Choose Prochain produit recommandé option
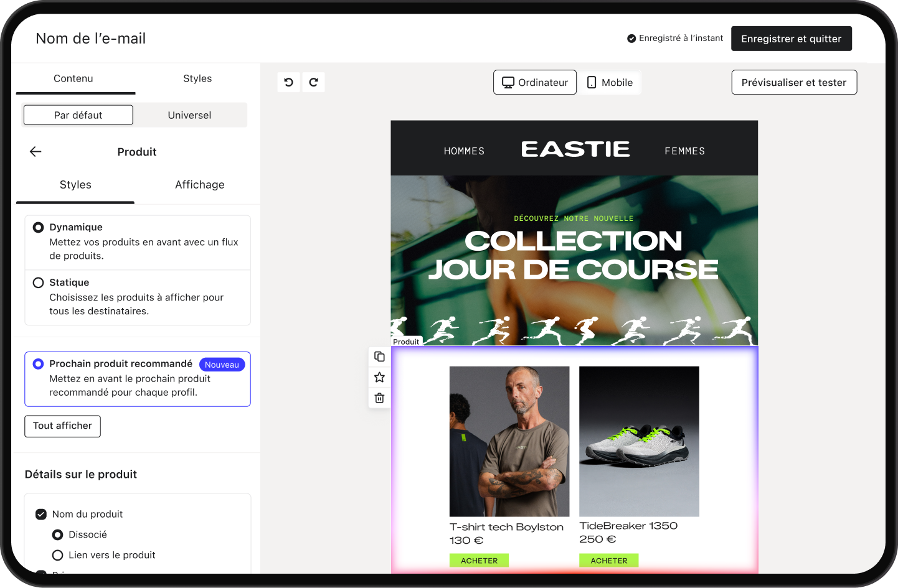This screenshot has height=588, width=898. (38, 363)
